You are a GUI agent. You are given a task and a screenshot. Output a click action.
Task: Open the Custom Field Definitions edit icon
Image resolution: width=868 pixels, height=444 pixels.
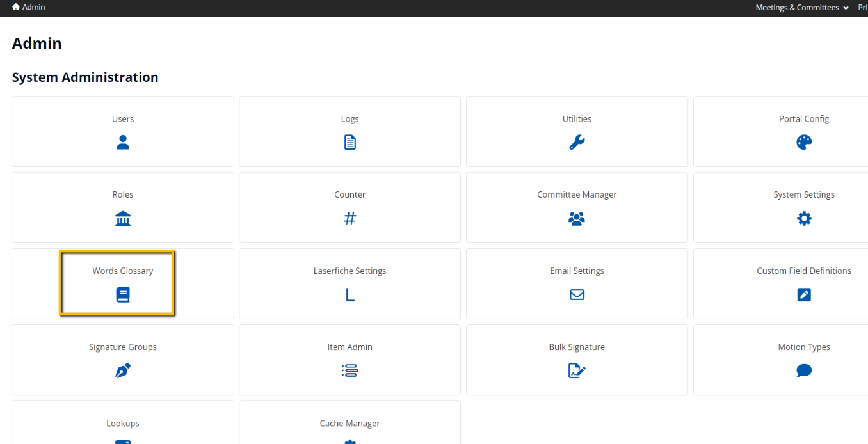pos(804,294)
